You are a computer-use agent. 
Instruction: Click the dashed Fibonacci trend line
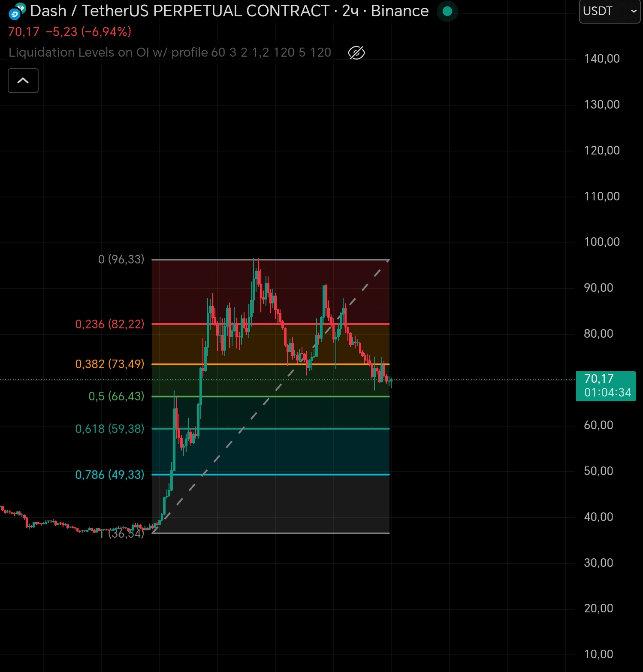[x=271, y=397]
